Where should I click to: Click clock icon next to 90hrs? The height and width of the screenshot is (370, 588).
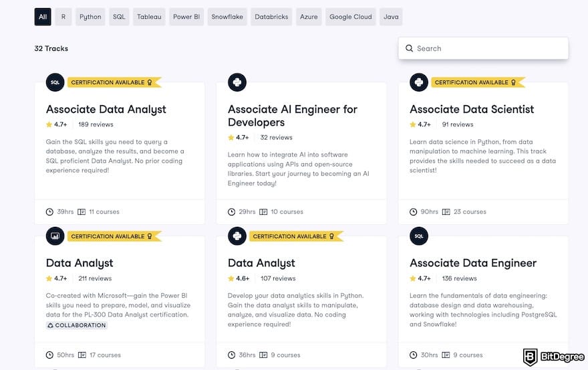pyautogui.click(x=413, y=212)
